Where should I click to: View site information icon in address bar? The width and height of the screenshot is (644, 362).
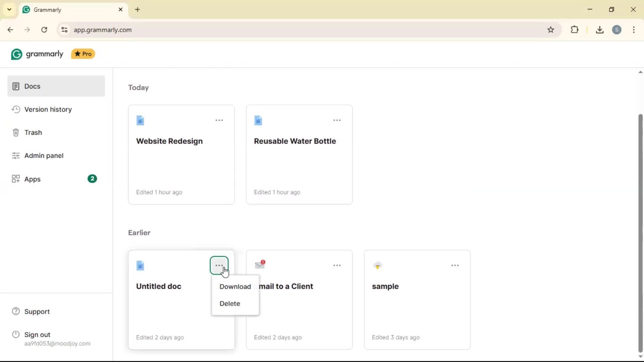pyautogui.click(x=64, y=30)
